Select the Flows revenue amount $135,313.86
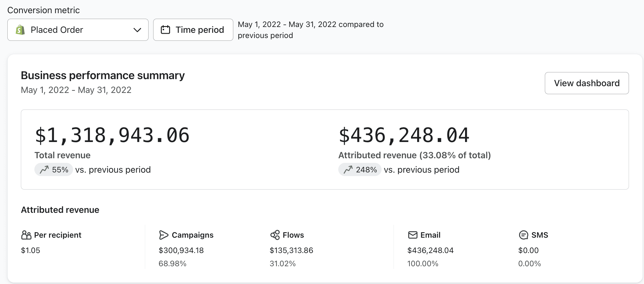644x284 pixels. click(291, 250)
